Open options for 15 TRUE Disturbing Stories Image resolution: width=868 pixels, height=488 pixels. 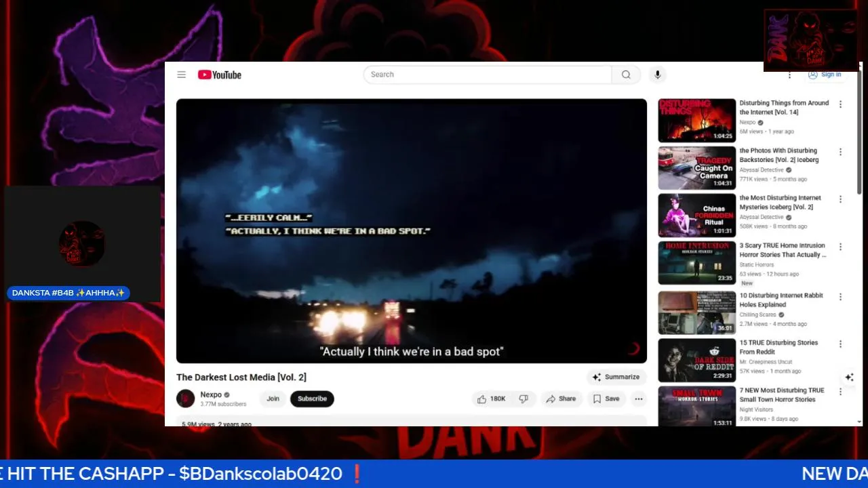point(840,344)
